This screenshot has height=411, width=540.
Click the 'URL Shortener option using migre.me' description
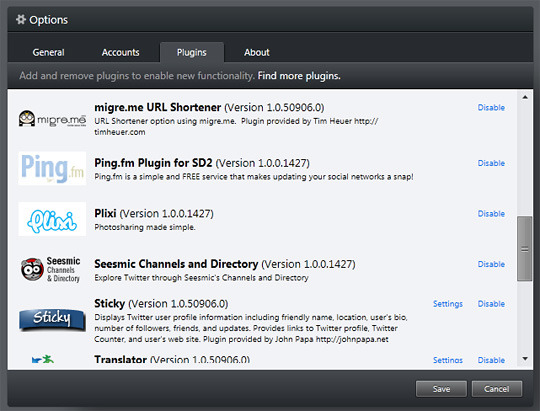pyautogui.click(x=236, y=126)
